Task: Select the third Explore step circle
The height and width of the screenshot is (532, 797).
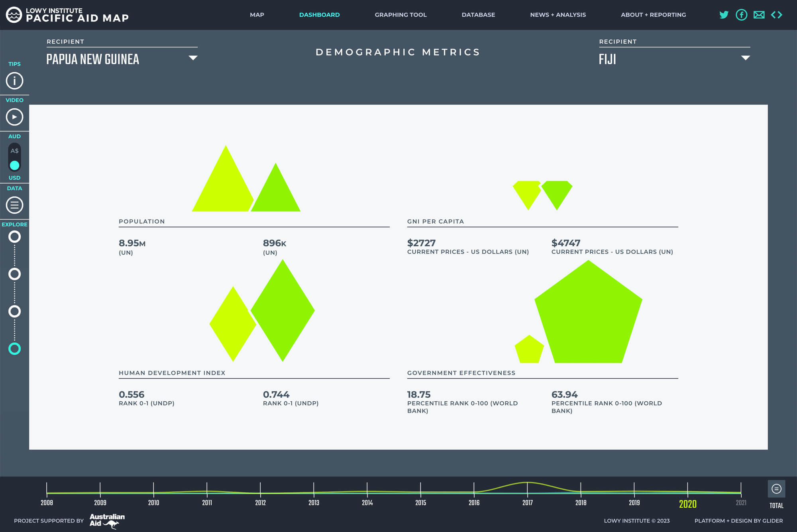Action: [x=14, y=311]
